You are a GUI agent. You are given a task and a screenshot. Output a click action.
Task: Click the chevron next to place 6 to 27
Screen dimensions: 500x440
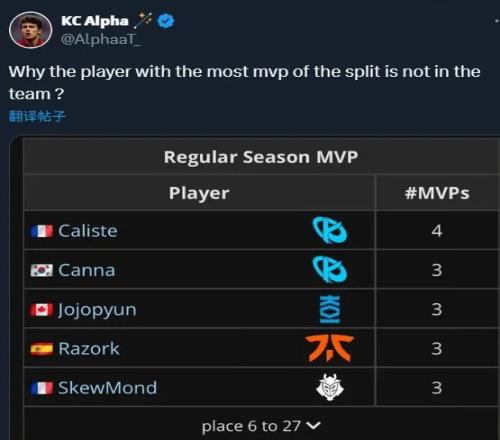313,426
